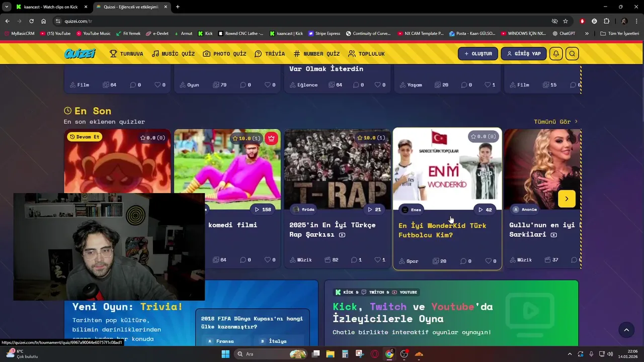Open Chrome three-dot menu
Image resolution: width=644 pixels, height=362 pixels.
tap(636, 21)
